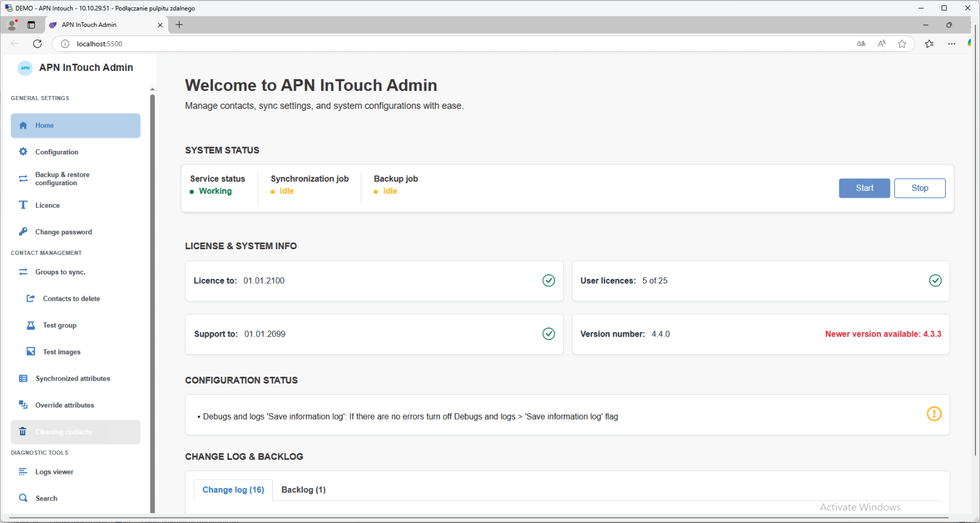Open the Search page link

click(x=75, y=498)
